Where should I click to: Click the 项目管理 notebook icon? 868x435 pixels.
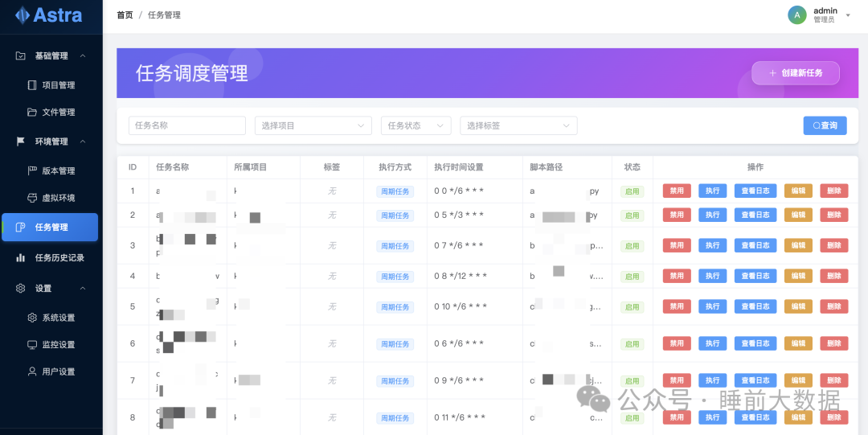[x=32, y=85]
